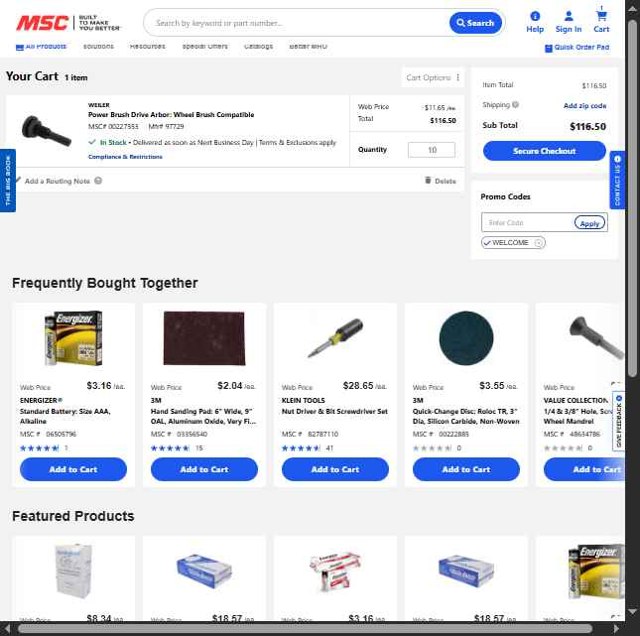Click the horizontal scrollbar at bottom
This screenshot has height=636, width=640.
coord(305,629)
